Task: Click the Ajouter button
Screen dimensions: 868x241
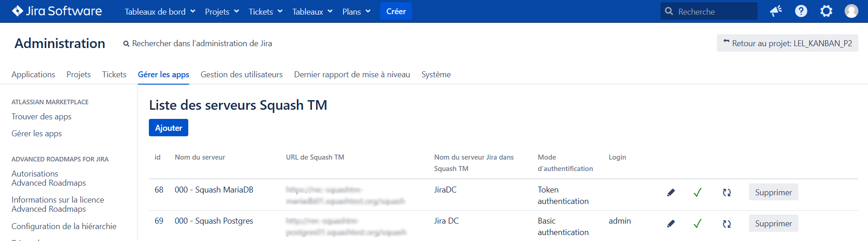Action: [168, 128]
